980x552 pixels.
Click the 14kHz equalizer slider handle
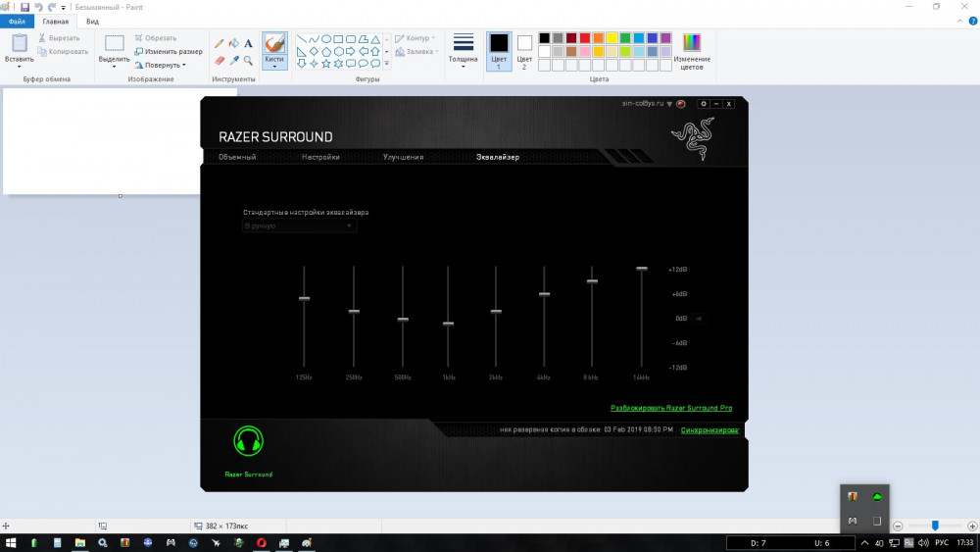pyautogui.click(x=642, y=269)
